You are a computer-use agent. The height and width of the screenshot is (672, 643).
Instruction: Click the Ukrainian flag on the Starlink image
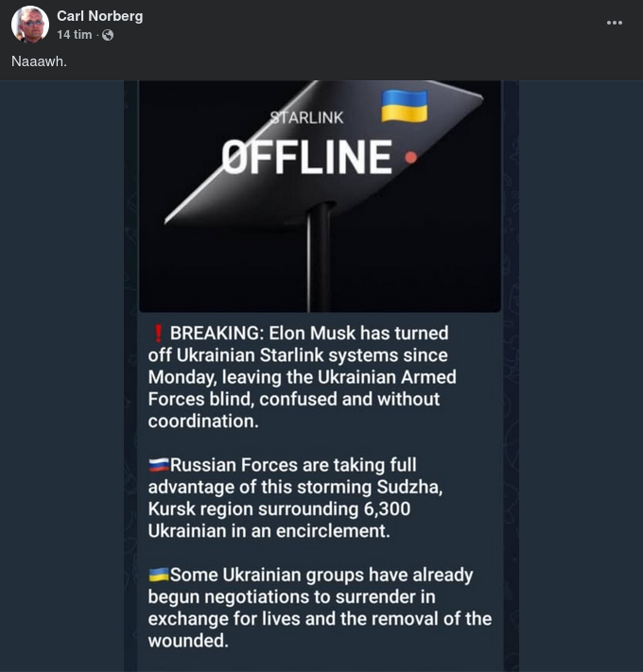pyautogui.click(x=404, y=106)
